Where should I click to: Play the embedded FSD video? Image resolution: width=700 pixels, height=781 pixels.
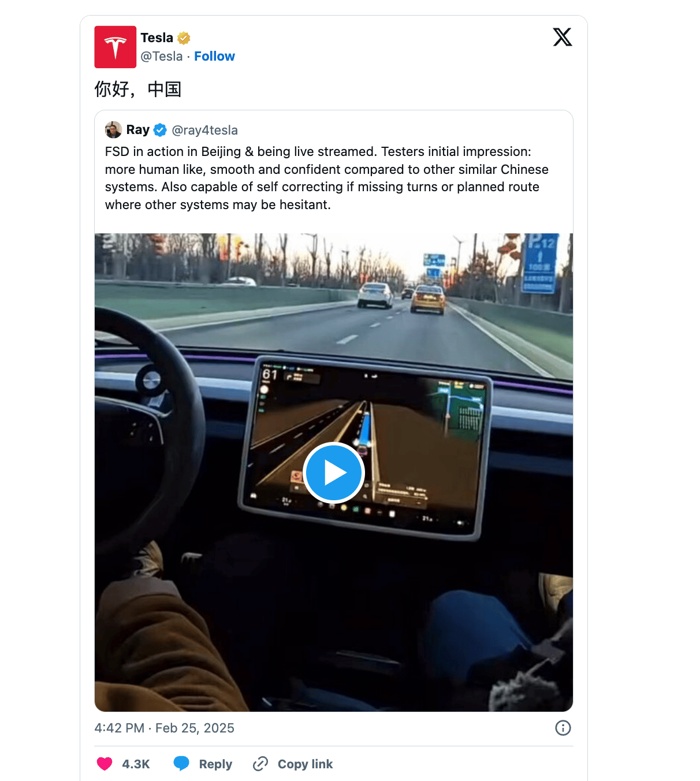tap(334, 473)
